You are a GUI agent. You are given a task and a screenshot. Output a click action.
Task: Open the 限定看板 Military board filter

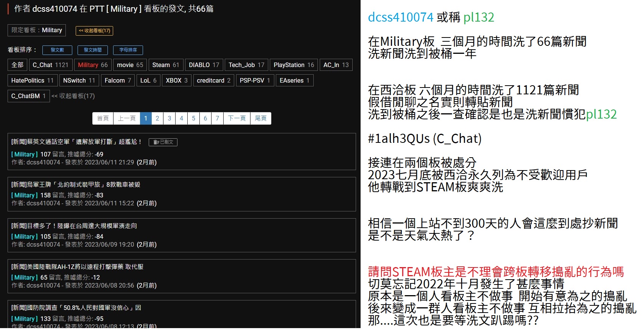click(37, 30)
